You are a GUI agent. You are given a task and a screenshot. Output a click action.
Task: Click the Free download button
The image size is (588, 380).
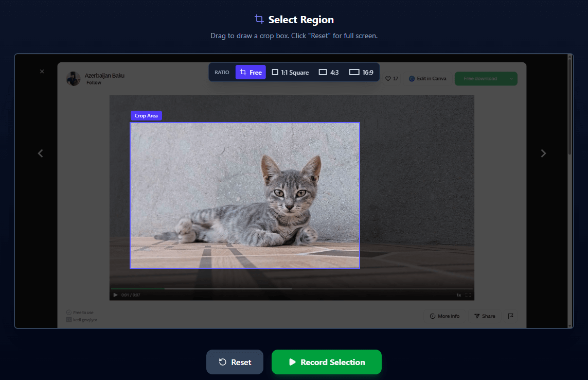480,78
